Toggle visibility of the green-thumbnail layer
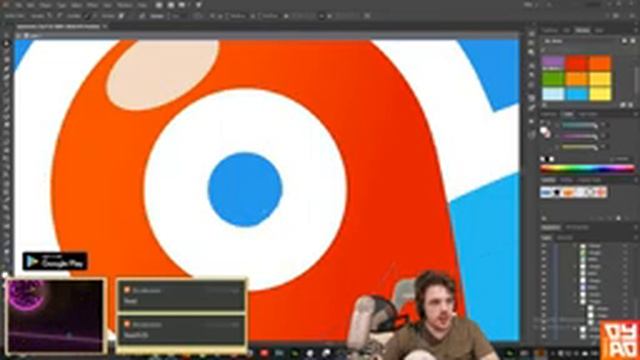This screenshot has height=360, width=640. tap(544, 253)
